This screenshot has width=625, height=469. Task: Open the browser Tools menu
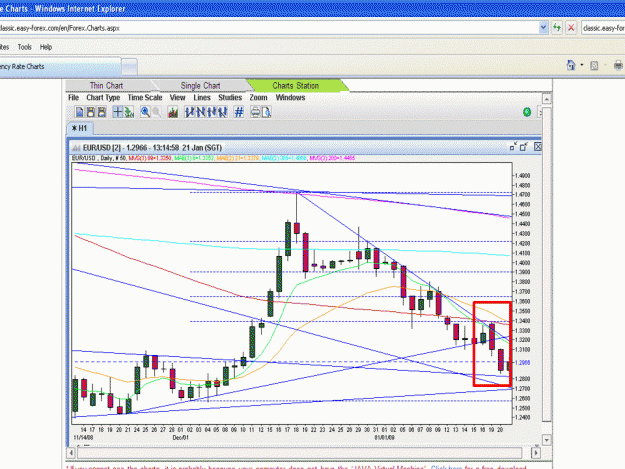[x=24, y=47]
